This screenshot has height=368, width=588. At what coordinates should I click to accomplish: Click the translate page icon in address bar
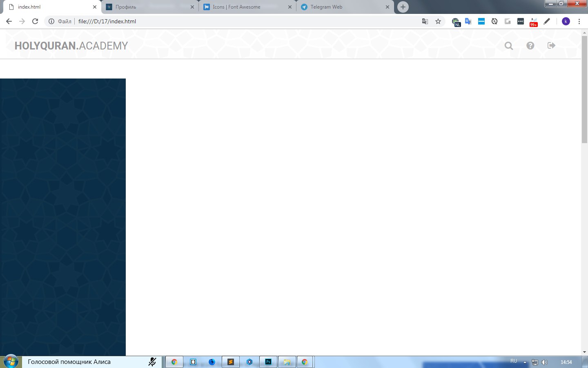(x=425, y=21)
